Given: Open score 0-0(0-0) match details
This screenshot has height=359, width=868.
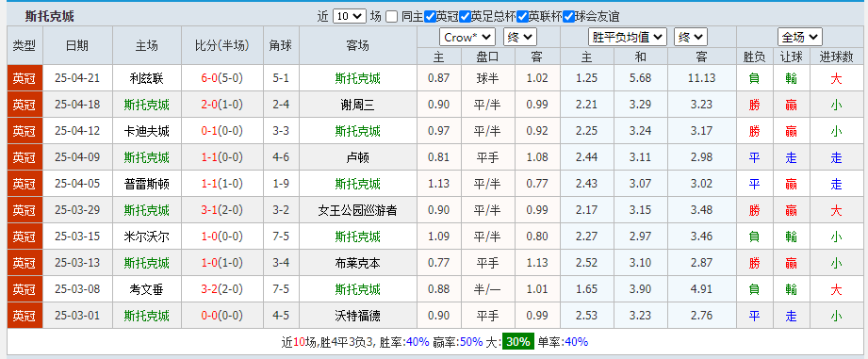Looking at the screenshot, I should pyautogui.click(x=222, y=316).
